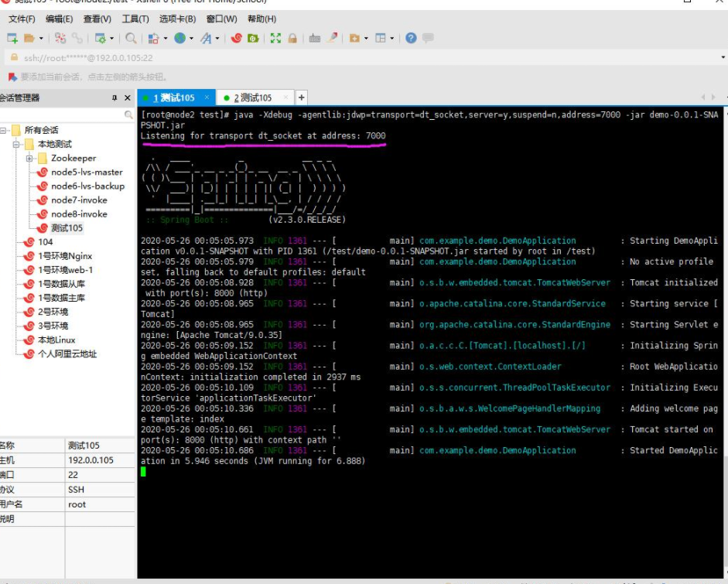Click the ssh address bar field
The height and width of the screenshot is (584, 728).
click(x=362, y=57)
